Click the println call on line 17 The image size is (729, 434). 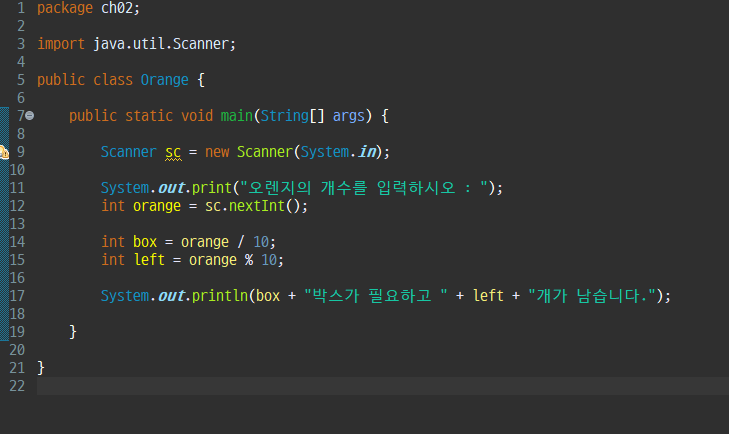tap(219, 296)
